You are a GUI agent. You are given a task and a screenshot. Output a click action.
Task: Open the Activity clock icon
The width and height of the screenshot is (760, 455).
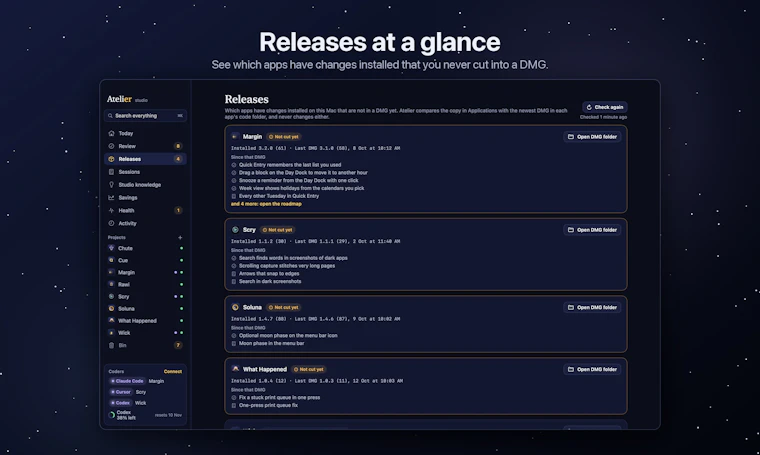(111, 223)
